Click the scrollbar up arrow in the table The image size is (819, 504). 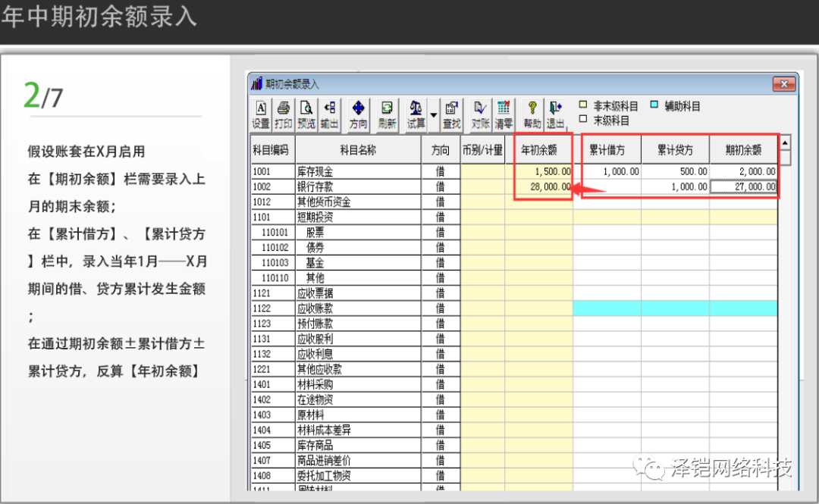tap(785, 142)
